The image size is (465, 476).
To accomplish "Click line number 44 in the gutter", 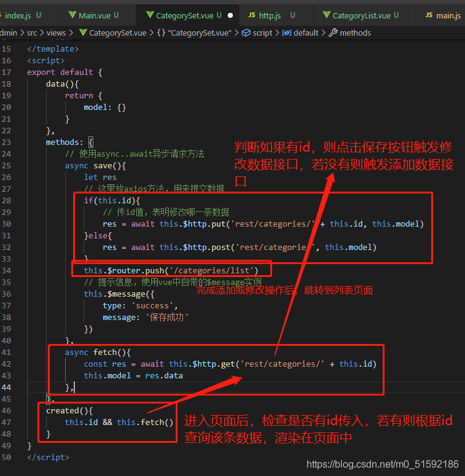I will [6, 388].
